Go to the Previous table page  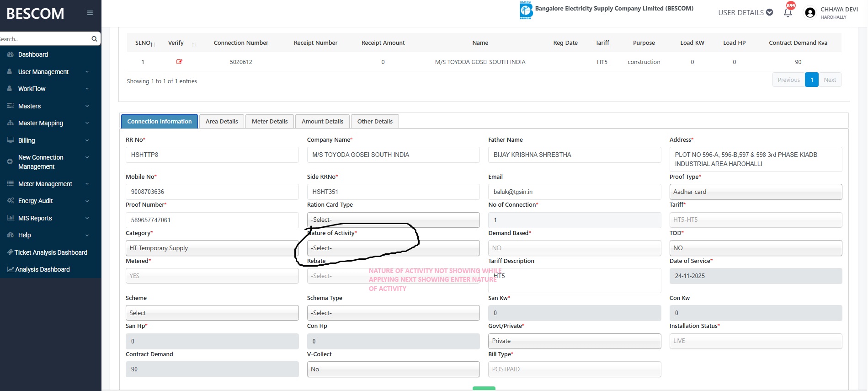tap(789, 80)
